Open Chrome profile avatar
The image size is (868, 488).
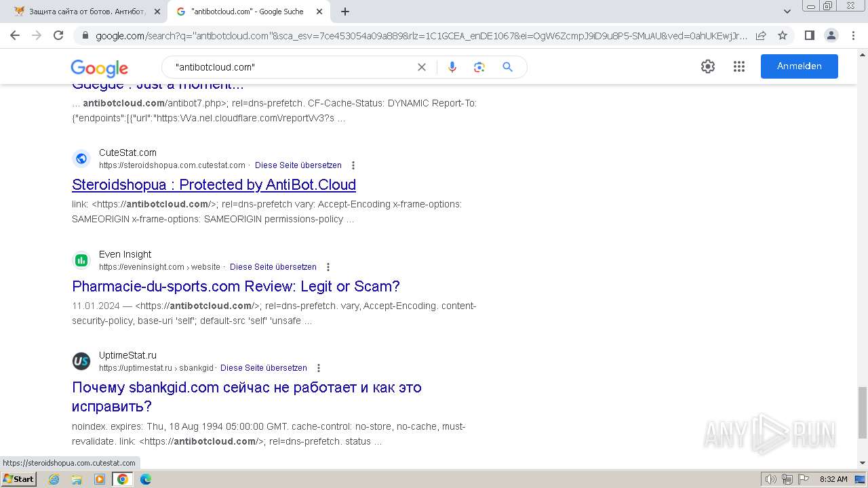click(x=831, y=35)
